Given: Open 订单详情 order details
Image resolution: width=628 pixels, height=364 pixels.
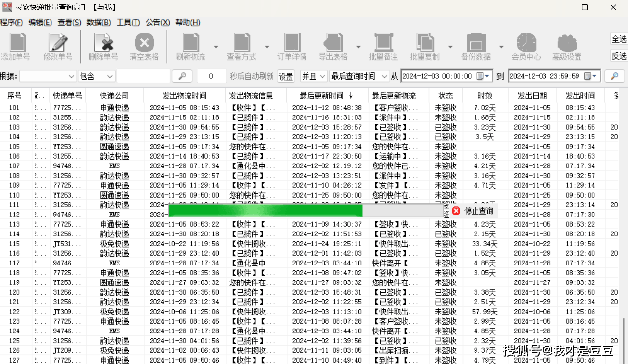Looking at the screenshot, I should (292, 43).
